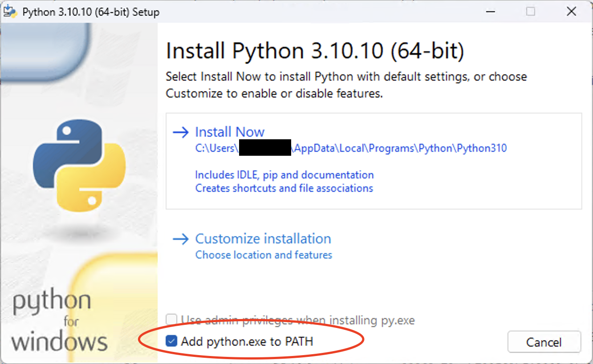Close the Python Setup window
Viewport: 593px width, 364px height.
[572, 12]
